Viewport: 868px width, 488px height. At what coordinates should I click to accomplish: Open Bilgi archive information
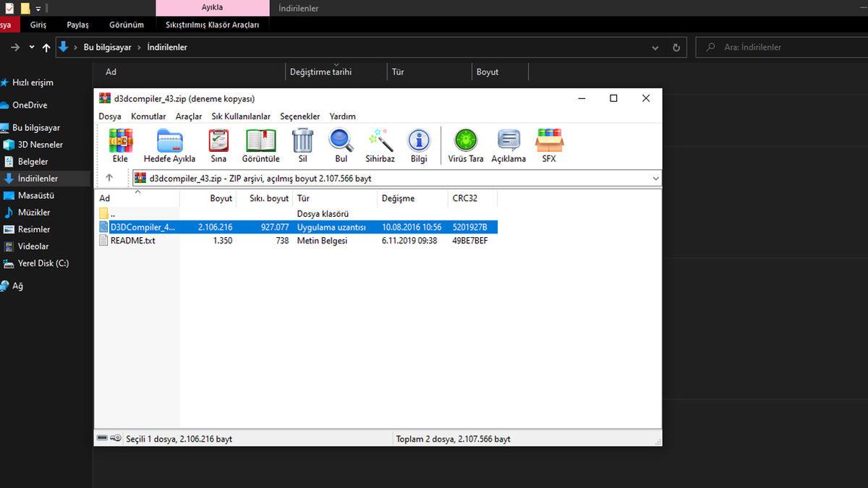click(x=419, y=145)
